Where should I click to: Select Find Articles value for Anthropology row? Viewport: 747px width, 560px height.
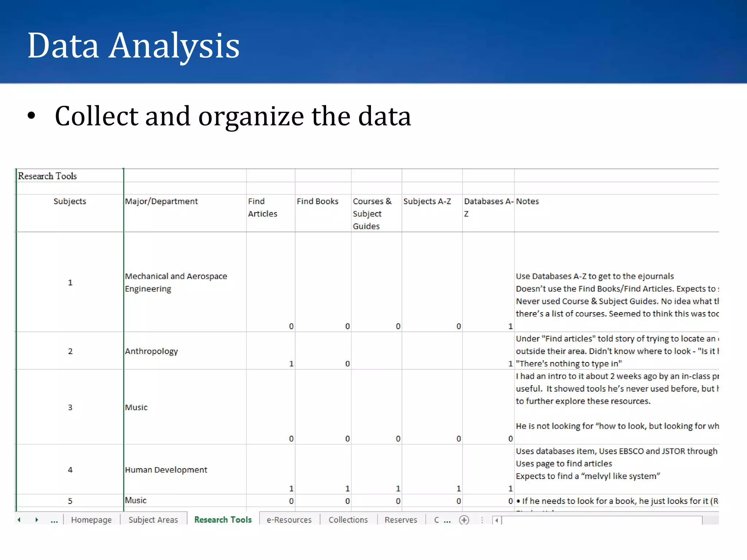[271, 351]
